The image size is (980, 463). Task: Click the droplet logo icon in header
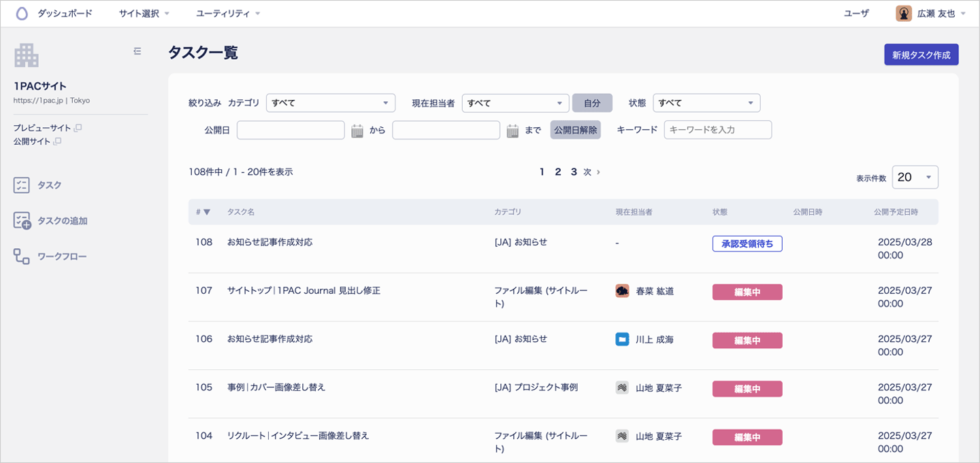(x=22, y=14)
